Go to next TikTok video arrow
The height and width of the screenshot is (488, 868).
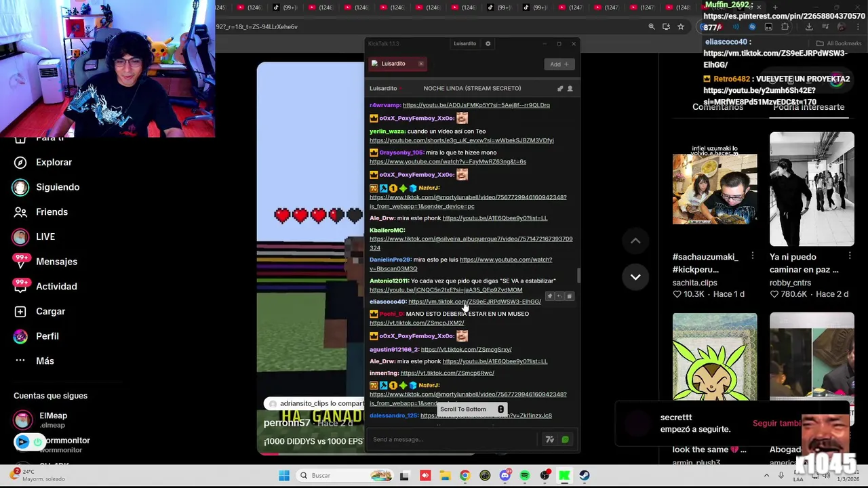(635, 277)
